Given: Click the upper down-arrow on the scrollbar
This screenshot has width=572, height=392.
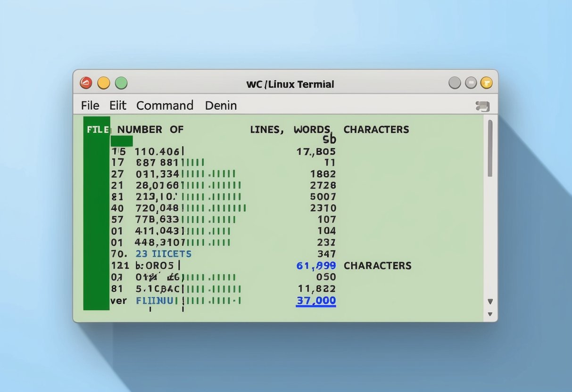Looking at the screenshot, I should click(490, 301).
